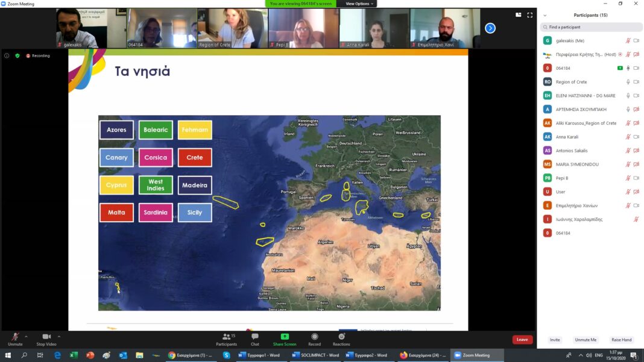This screenshot has width=644, height=362.
Task: Click the Unmute Me button in participants panel
Action: click(585, 340)
